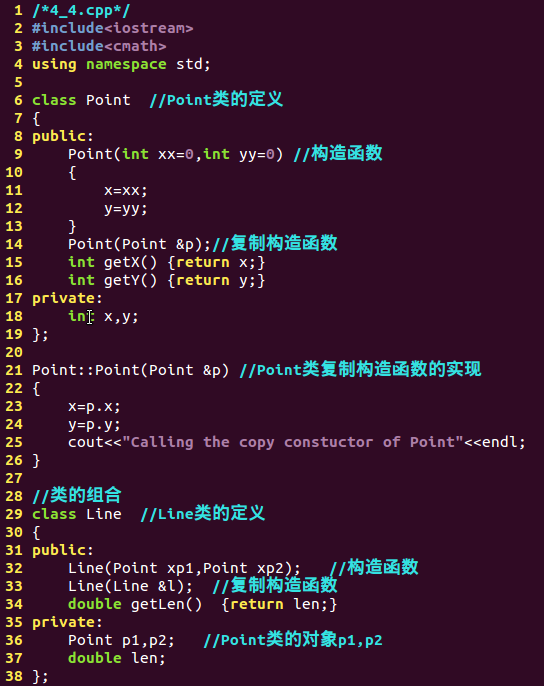The image size is (544, 686).
Task: Click class Point declaration on line 6
Action: (81, 100)
